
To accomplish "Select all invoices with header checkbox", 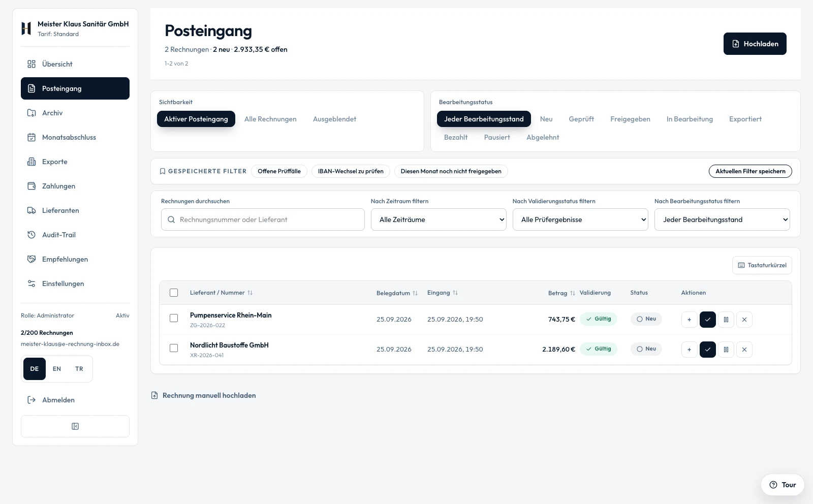I will coord(174,293).
